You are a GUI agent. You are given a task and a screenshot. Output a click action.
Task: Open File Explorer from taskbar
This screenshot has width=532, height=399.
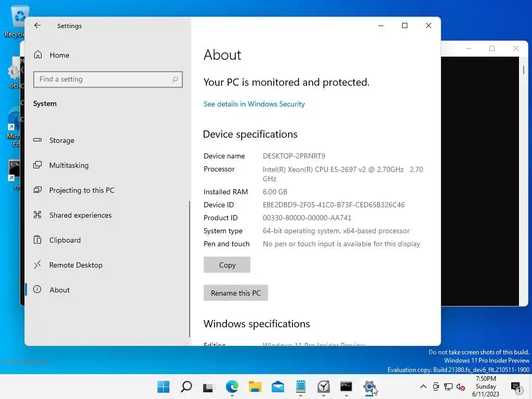(255, 387)
